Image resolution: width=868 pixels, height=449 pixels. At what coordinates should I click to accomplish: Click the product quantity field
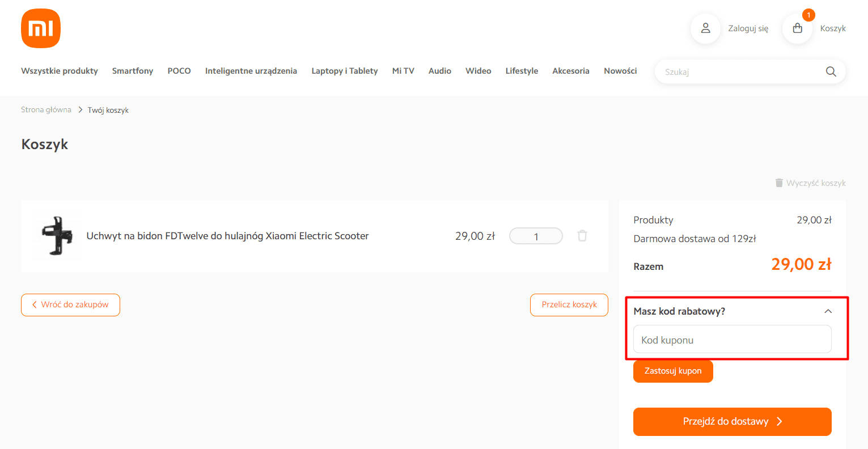[x=536, y=236]
